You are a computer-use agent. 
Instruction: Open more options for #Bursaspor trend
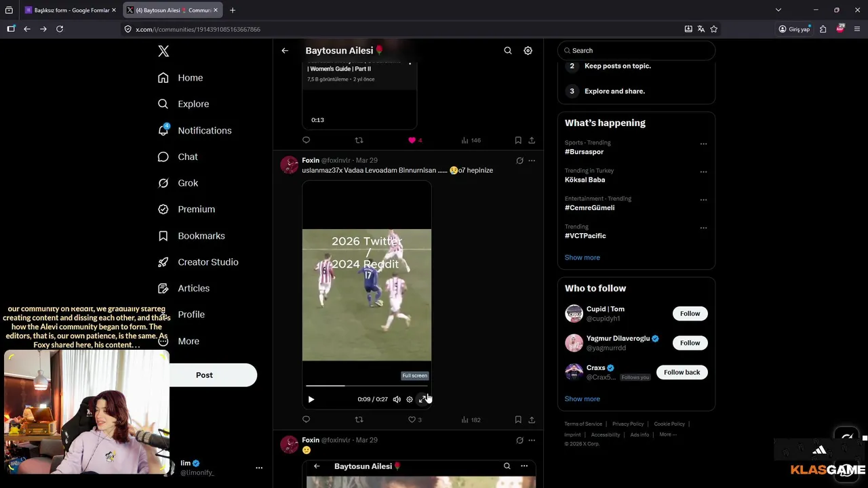703,144
